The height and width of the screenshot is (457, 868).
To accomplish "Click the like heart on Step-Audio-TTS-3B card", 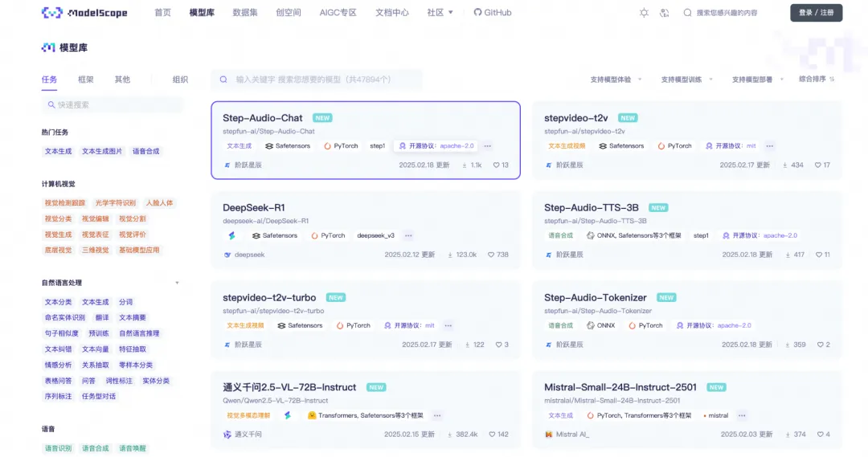I will pos(819,255).
